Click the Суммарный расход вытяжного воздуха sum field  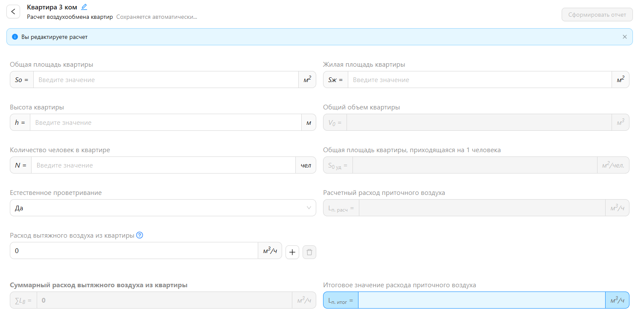point(164,300)
